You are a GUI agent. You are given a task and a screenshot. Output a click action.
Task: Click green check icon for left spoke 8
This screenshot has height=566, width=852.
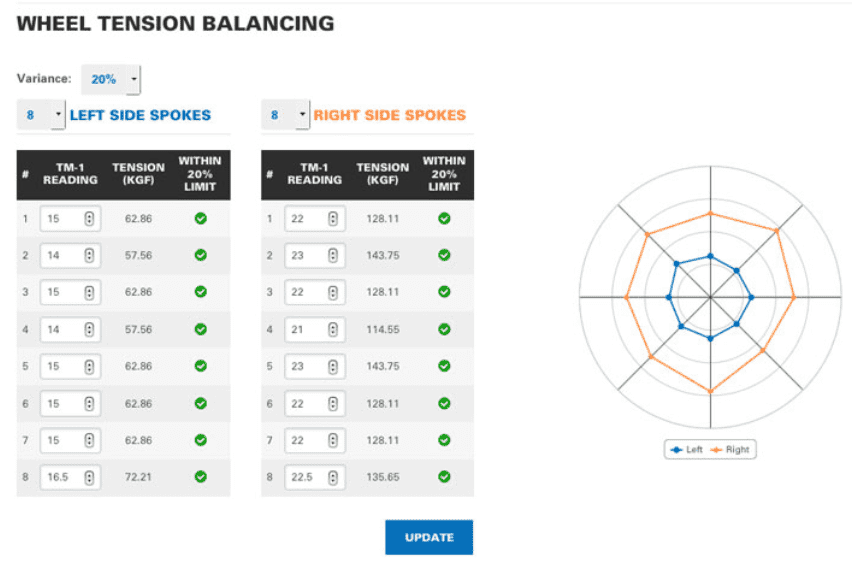pyautogui.click(x=201, y=477)
